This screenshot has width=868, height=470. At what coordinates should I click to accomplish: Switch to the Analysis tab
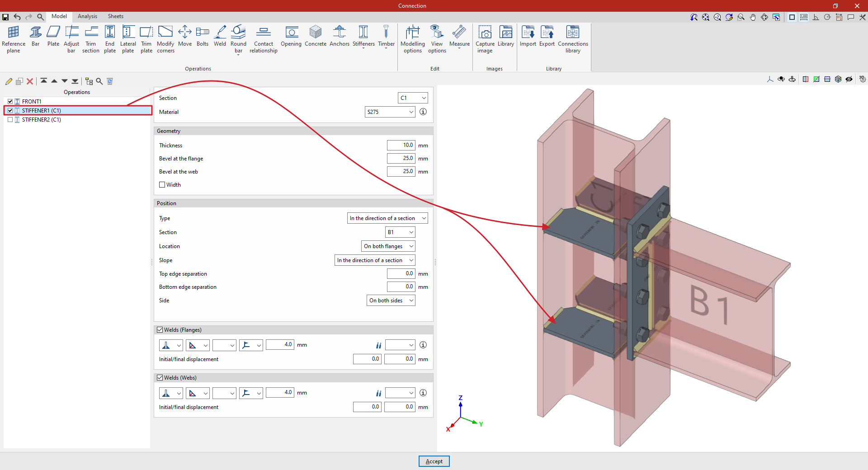87,16
